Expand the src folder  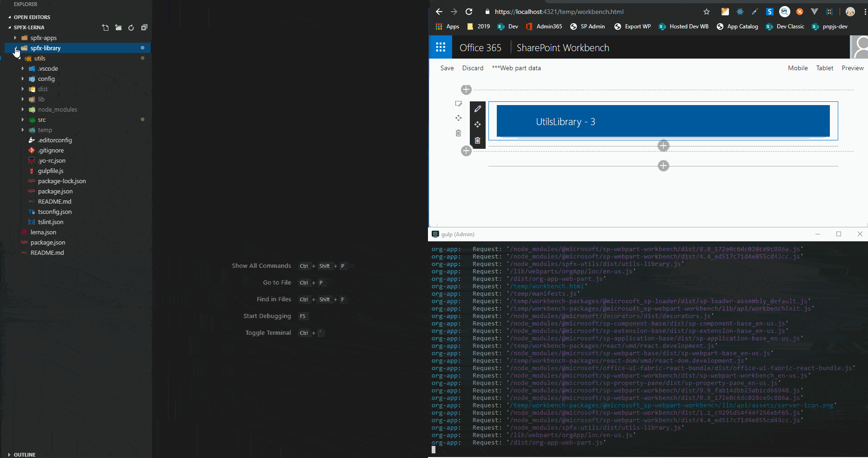pyautogui.click(x=22, y=120)
